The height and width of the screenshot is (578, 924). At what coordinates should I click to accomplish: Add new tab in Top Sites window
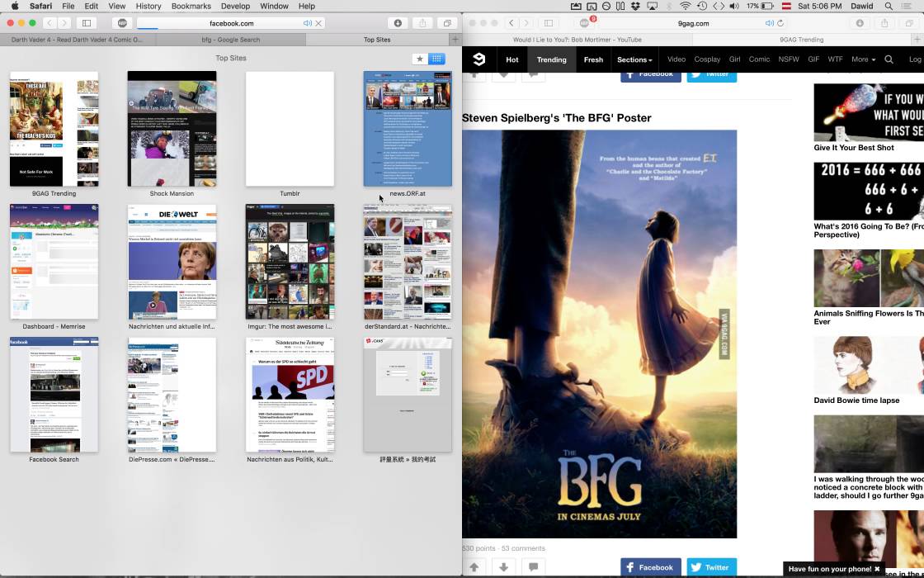[x=455, y=40]
